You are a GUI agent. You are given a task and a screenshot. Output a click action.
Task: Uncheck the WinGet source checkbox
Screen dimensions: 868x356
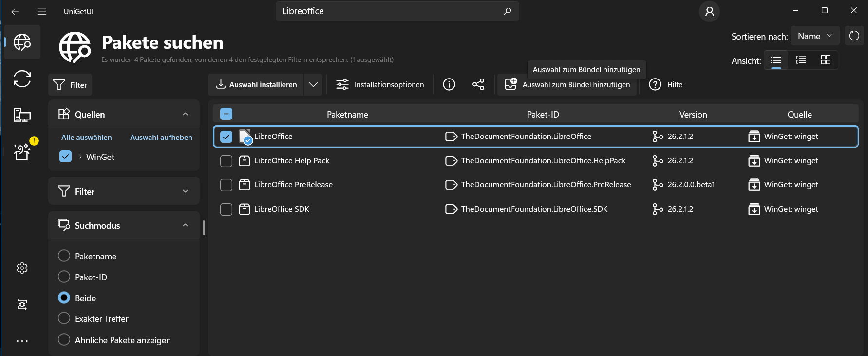(x=65, y=157)
